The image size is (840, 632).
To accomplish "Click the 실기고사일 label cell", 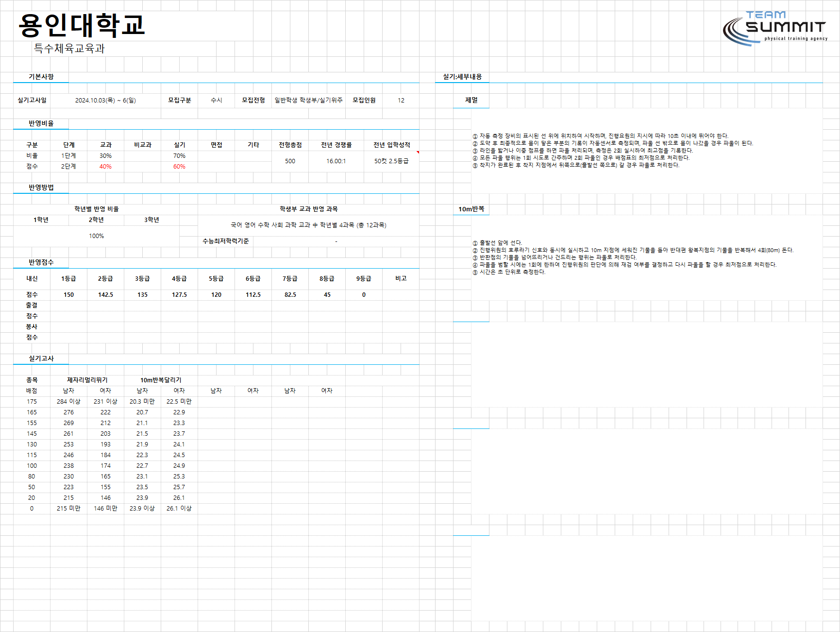I will tap(32, 100).
